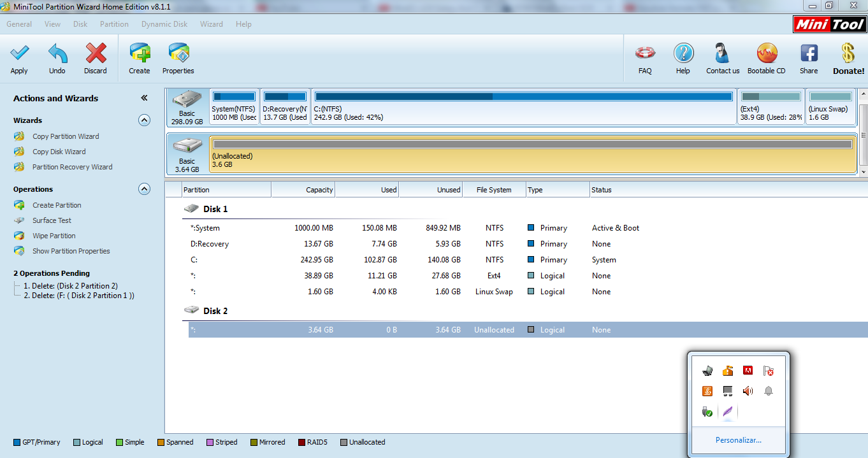Click the Create partition toolbar icon

click(140, 59)
